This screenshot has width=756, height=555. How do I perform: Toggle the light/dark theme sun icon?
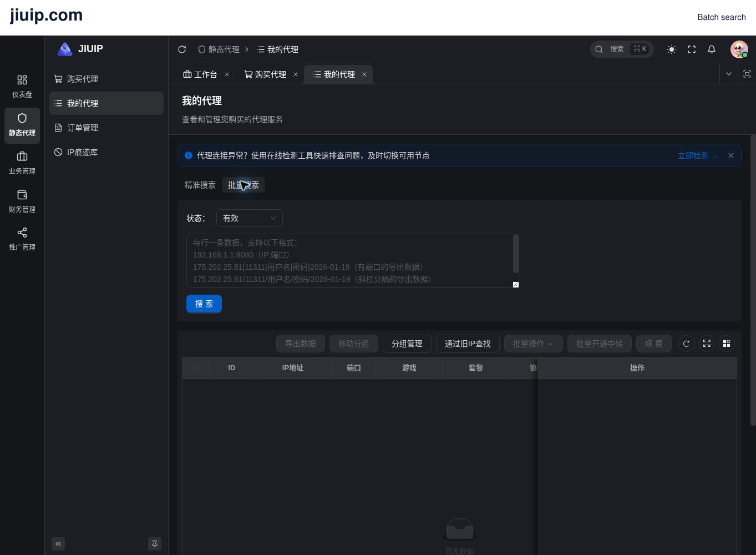[x=672, y=49]
